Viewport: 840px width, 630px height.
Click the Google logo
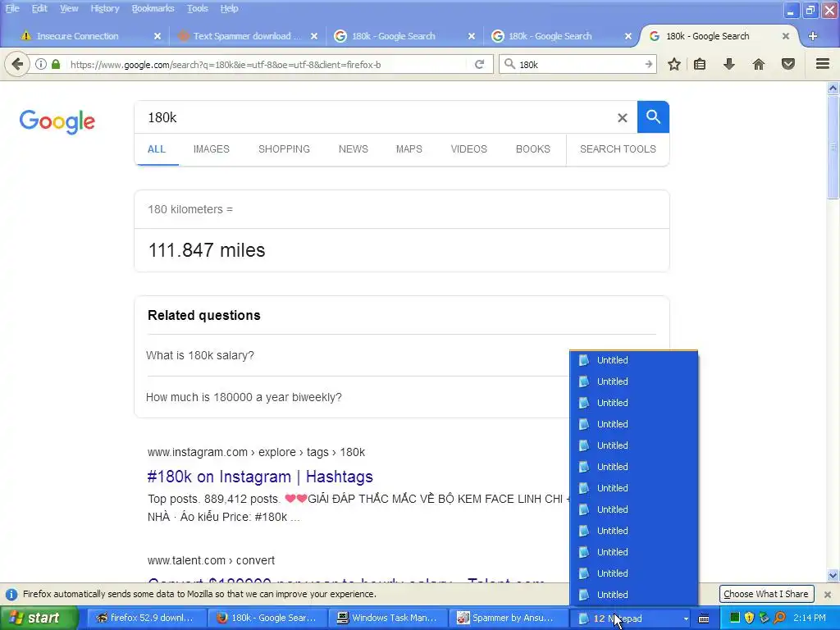point(57,121)
